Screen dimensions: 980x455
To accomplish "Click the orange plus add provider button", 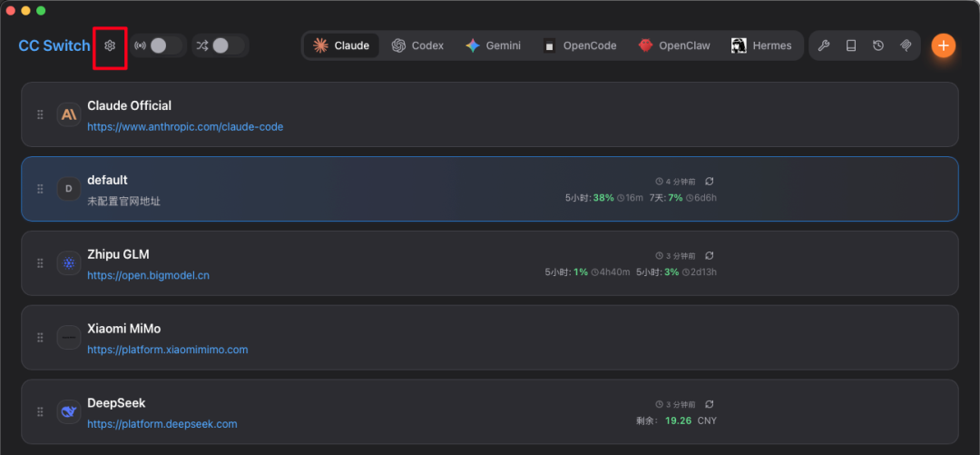I will 943,45.
